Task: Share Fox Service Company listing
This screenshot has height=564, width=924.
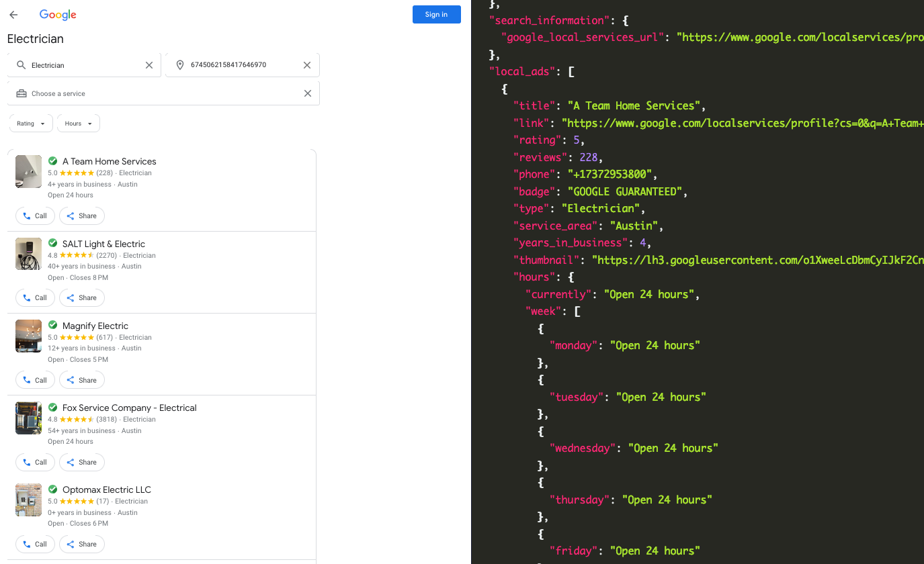Action: click(82, 462)
